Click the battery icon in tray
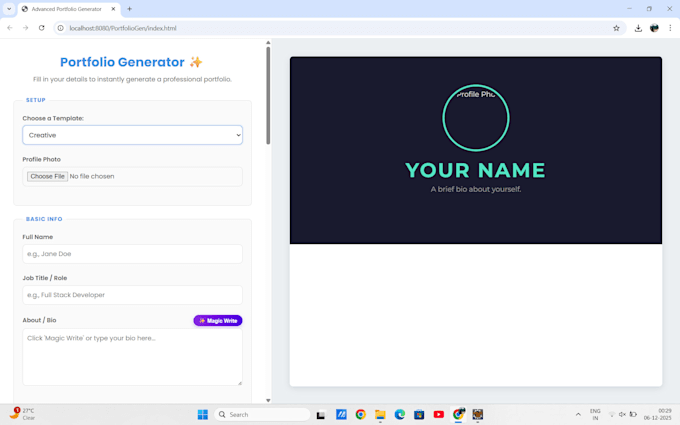 point(633,415)
